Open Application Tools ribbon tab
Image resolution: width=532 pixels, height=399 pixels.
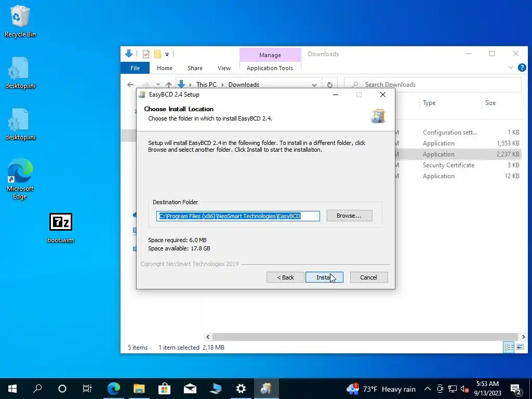pos(270,68)
